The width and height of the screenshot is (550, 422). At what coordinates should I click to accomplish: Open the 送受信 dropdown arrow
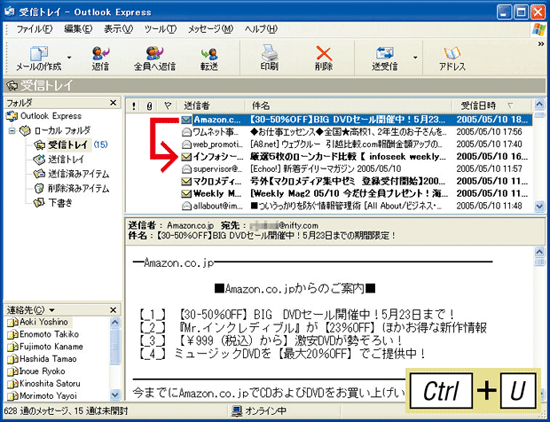point(415,58)
